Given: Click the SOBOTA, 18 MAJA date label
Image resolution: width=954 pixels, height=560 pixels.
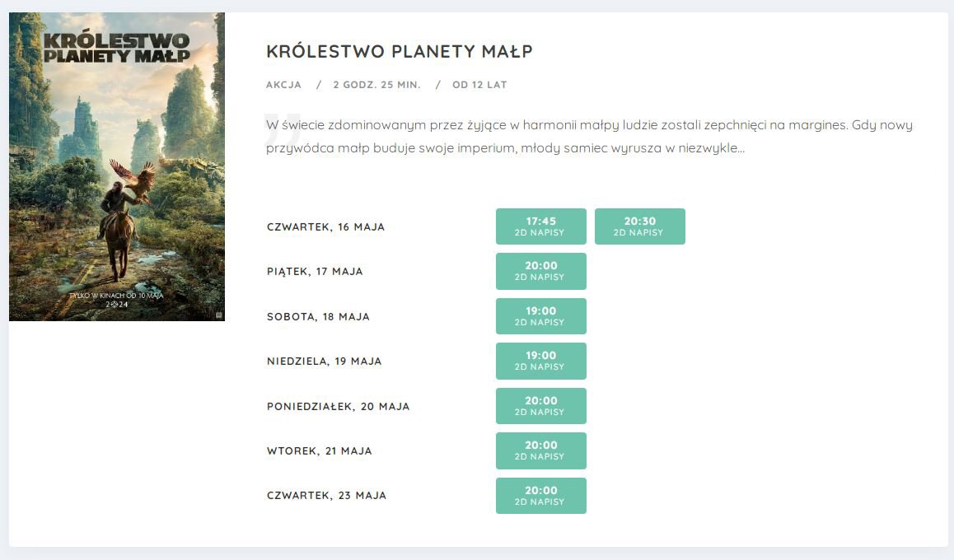Looking at the screenshot, I should [318, 316].
